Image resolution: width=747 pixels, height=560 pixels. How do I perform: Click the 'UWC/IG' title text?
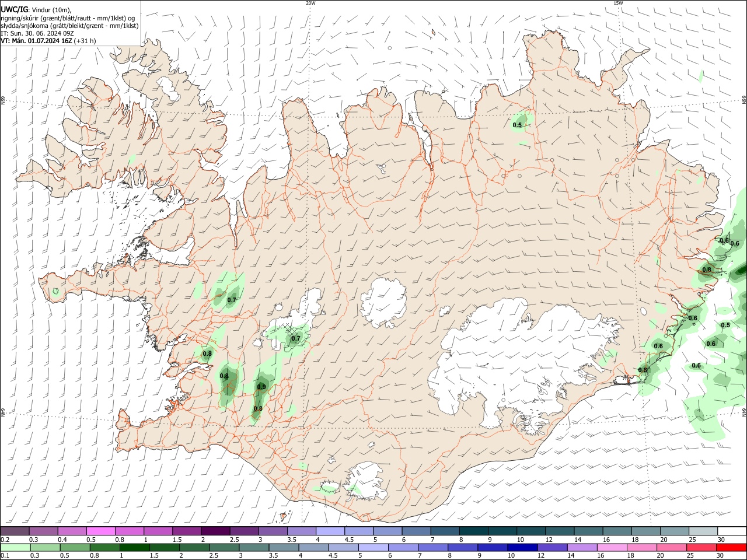[13, 10]
